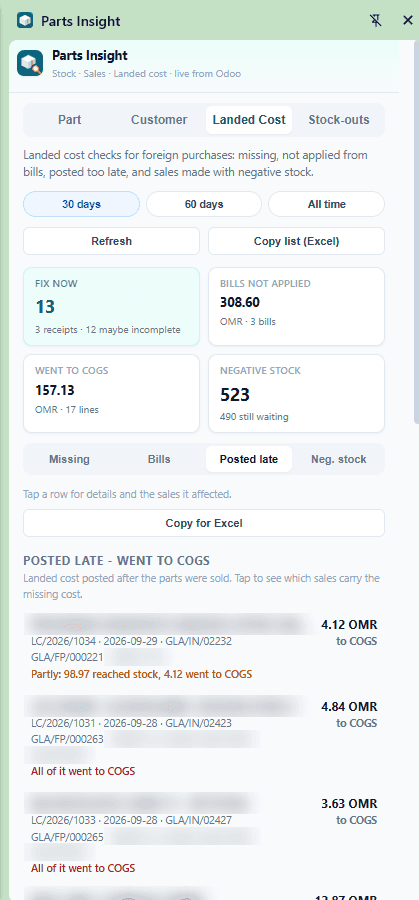Viewport: 419px width, 900px height.
Task: Click the pane's vertical scrollbar
Action: (x=416, y=232)
